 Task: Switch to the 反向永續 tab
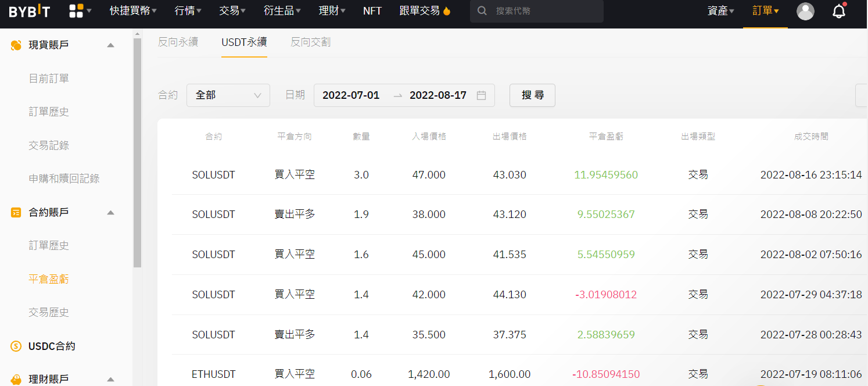(x=178, y=42)
